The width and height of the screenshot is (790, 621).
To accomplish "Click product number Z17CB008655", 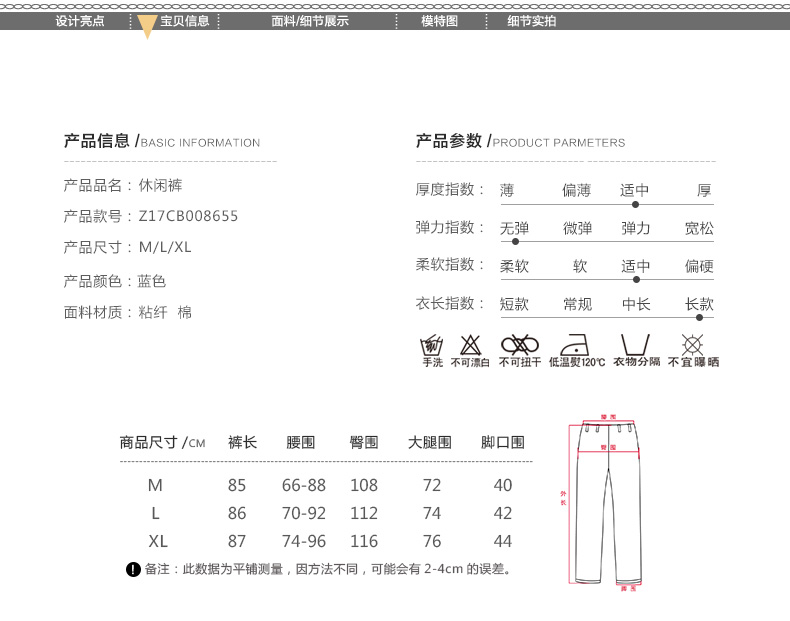I will 188,216.
